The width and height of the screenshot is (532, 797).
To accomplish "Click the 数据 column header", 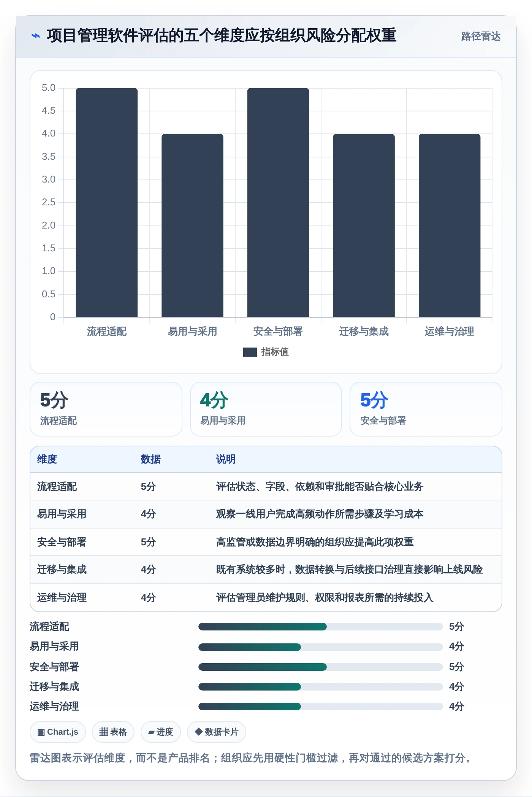I will pyautogui.click(x=151, y=459).
